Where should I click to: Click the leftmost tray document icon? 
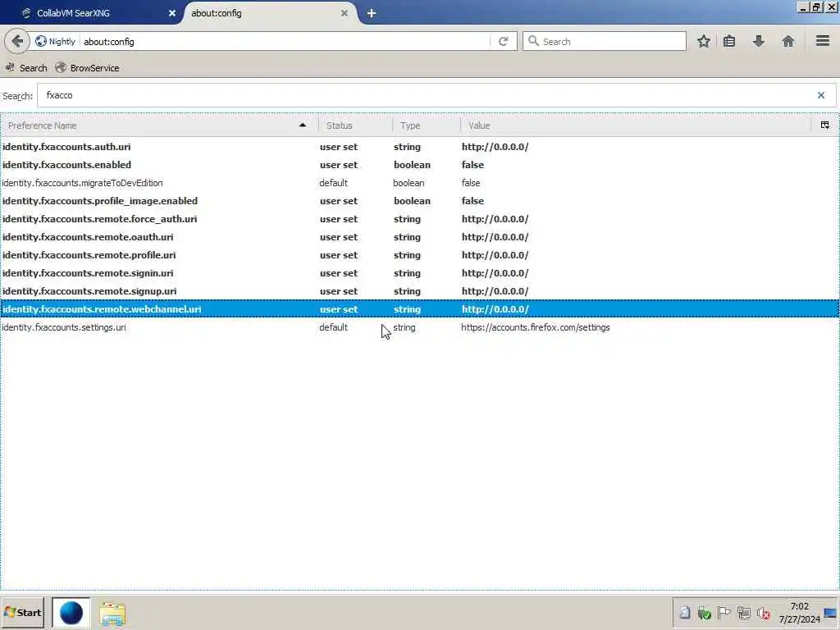click(685, 613)
